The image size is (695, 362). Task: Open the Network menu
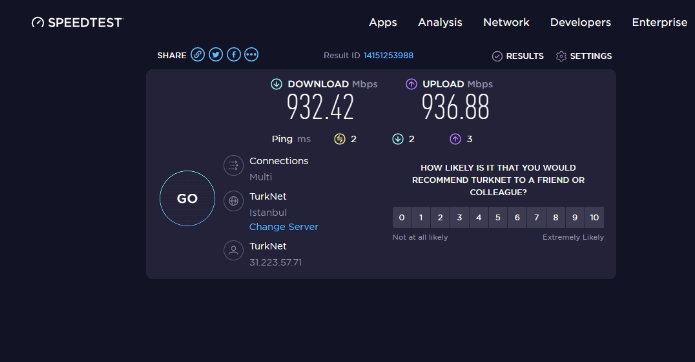tap(506, 22)
